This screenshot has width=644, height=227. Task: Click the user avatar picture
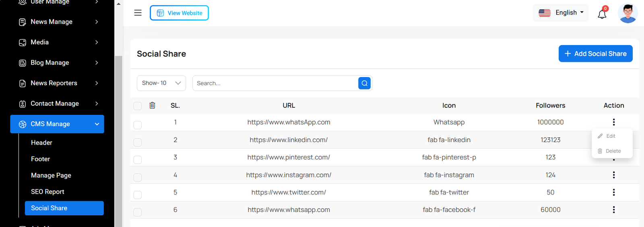coord(627,13)
